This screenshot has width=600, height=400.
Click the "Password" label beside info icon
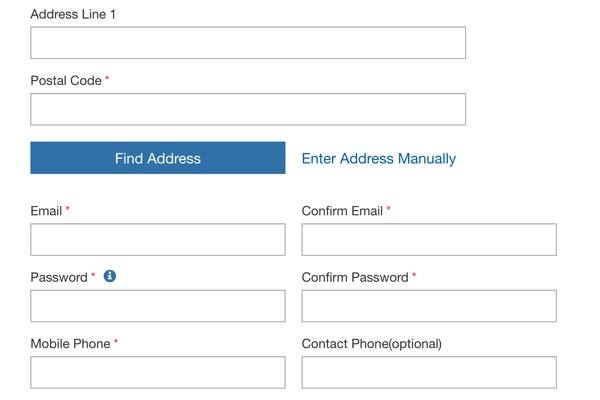point(59,277)
